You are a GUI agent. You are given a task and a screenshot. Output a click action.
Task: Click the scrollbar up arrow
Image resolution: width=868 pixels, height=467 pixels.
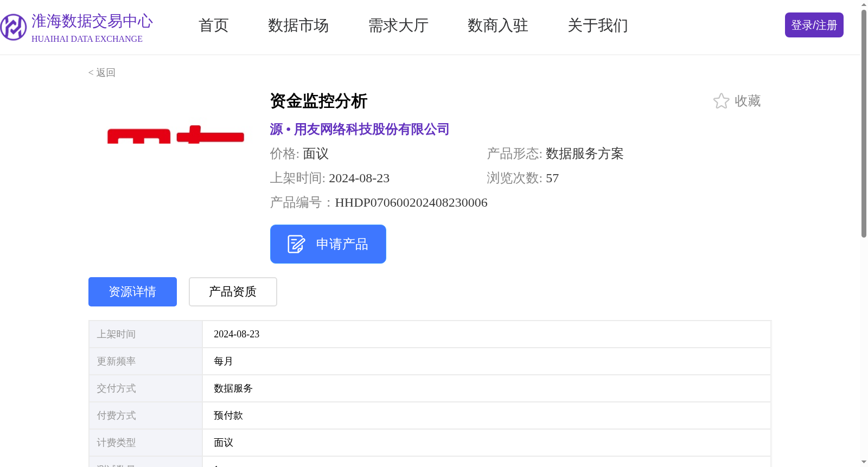[x=864, y=4]
